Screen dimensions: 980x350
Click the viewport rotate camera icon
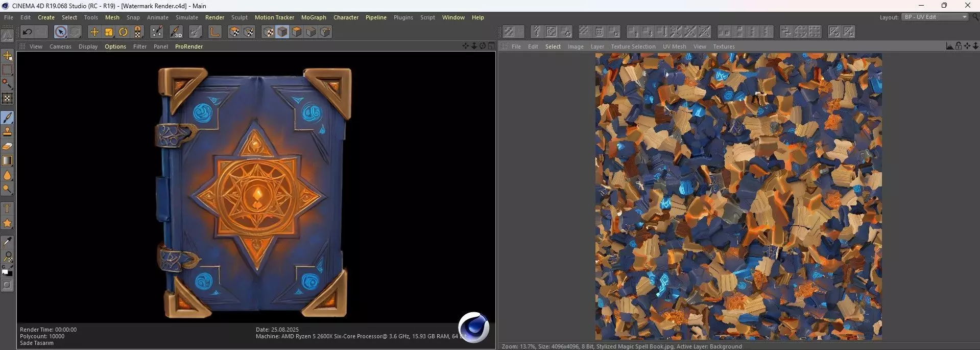click(483, 46)
